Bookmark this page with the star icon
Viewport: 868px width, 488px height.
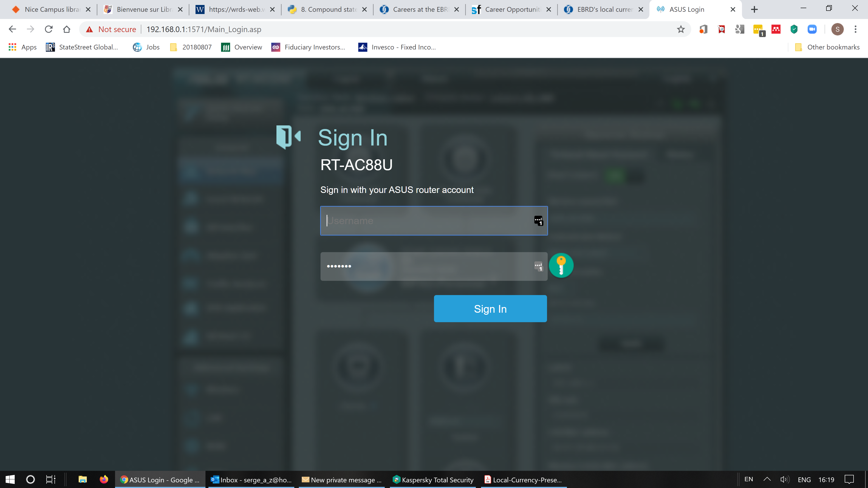[x=681, y=29]
